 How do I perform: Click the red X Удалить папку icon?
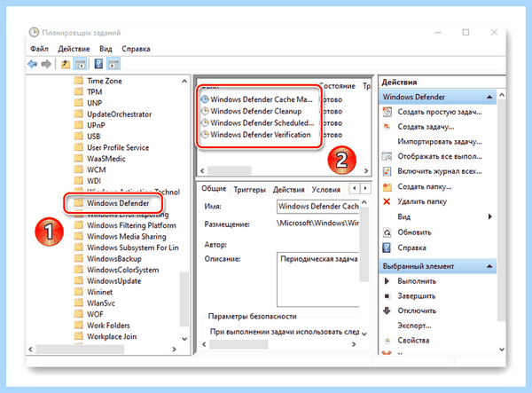387,201
